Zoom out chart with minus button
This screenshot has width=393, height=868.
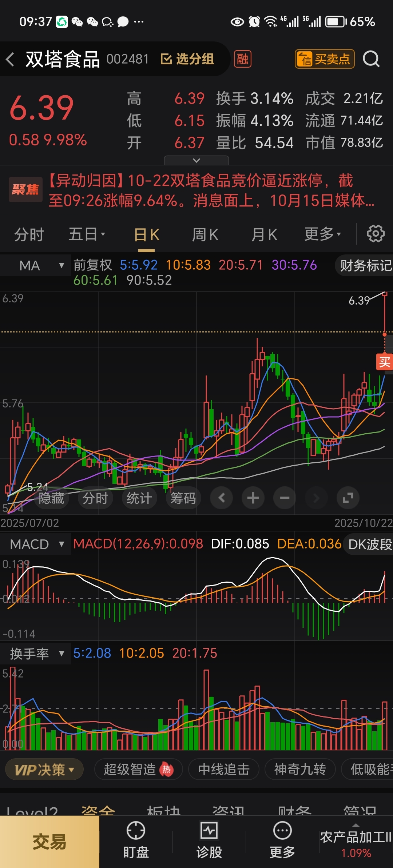pos(285,498)
